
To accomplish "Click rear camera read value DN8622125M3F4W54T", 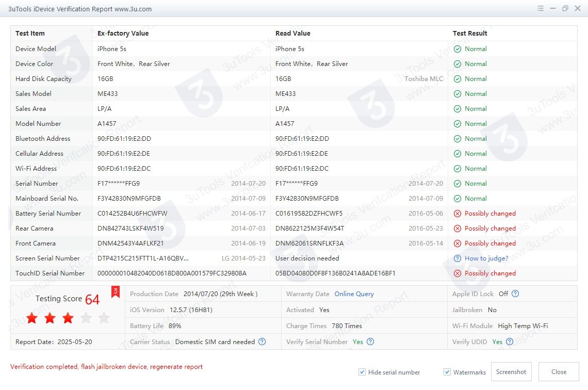I will tap(310, 229).
